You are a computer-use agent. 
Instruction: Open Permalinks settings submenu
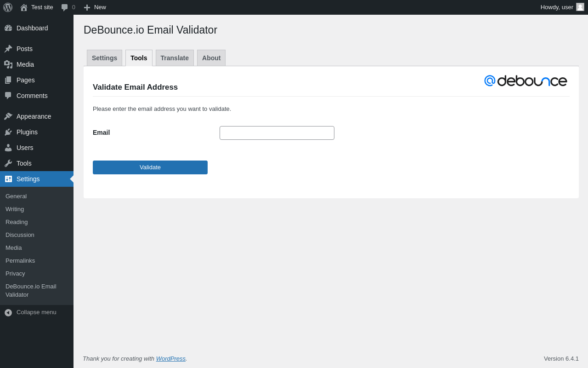tap(20, 261)
